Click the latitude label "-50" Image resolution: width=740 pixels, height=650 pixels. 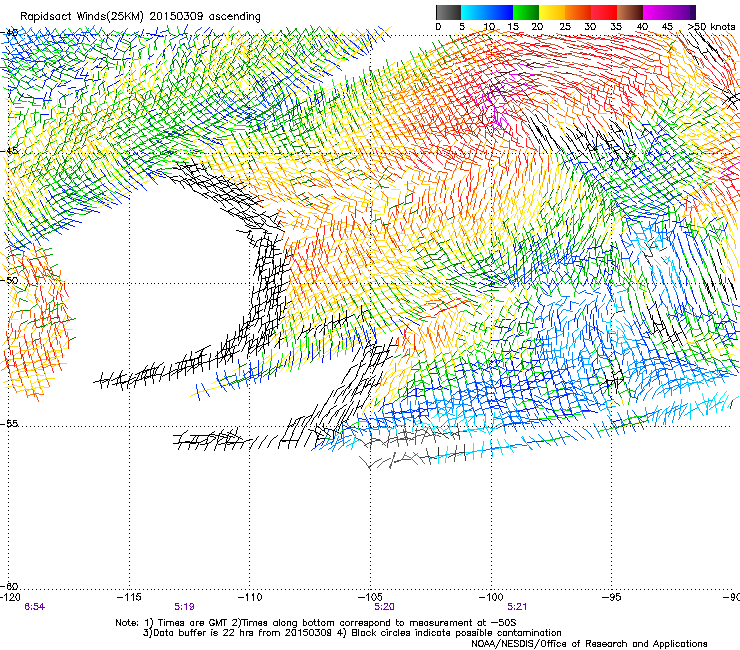[10, 280]
